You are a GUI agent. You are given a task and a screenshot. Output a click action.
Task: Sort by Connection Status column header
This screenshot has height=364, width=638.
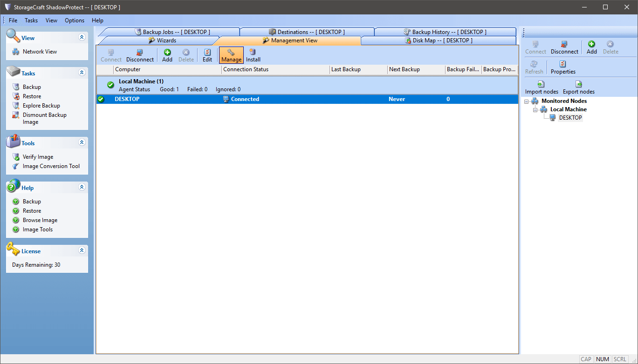click(x=275, y=69)
